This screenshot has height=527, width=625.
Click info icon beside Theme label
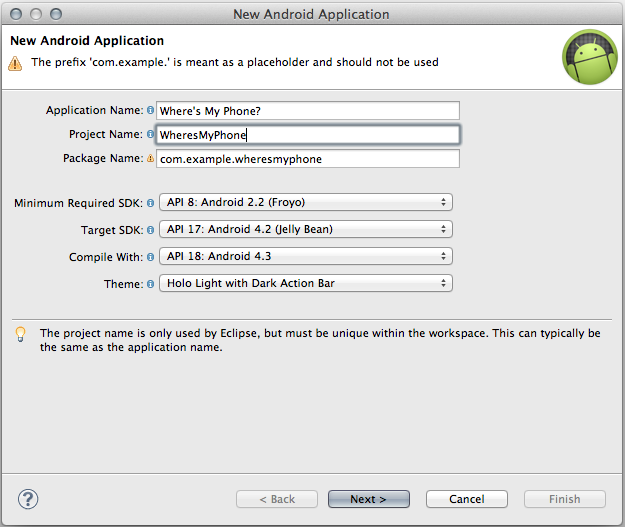coord(150,284)
